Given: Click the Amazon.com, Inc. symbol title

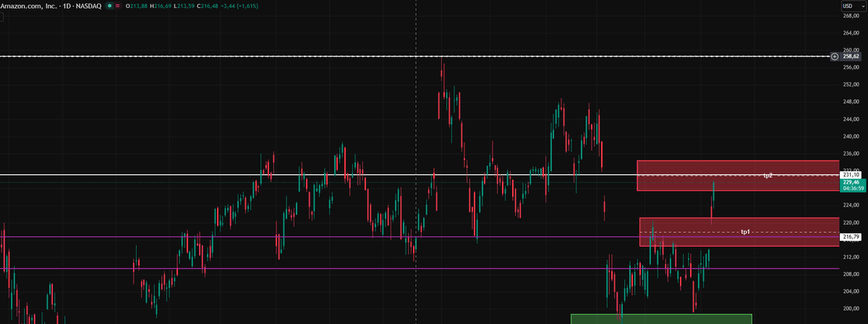Looking at the screenshot, I should [x=29, y=6].
